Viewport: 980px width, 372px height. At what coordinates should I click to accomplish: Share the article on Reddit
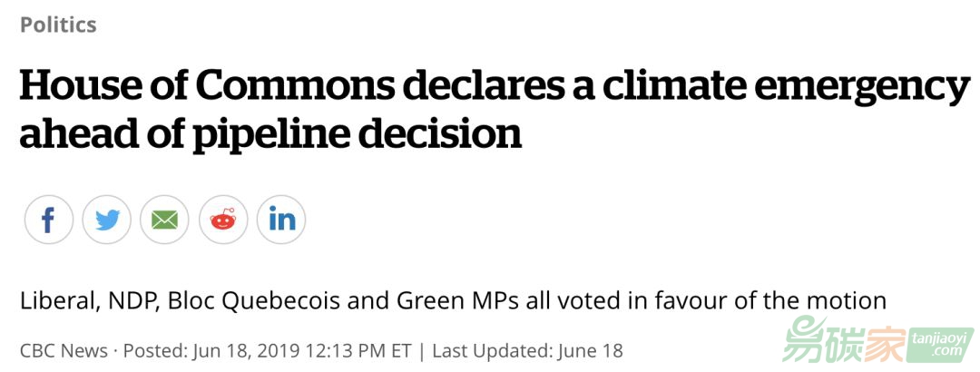pos(223,220)
